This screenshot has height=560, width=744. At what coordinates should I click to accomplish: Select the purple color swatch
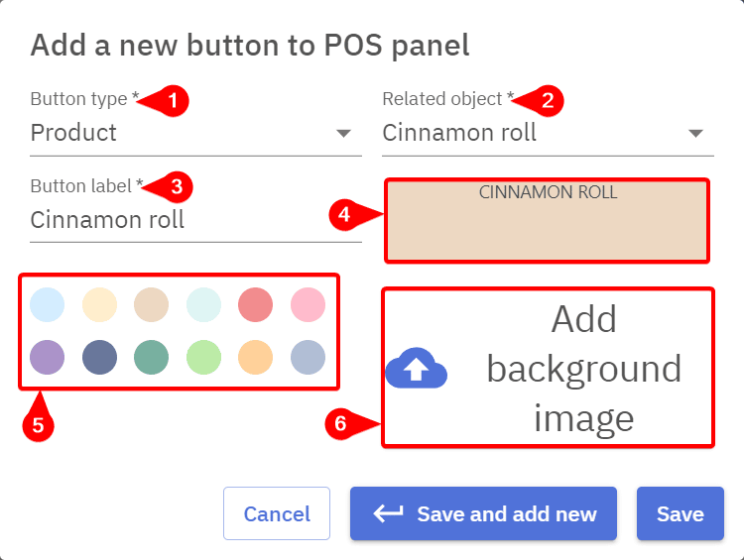tap(48, 356)
